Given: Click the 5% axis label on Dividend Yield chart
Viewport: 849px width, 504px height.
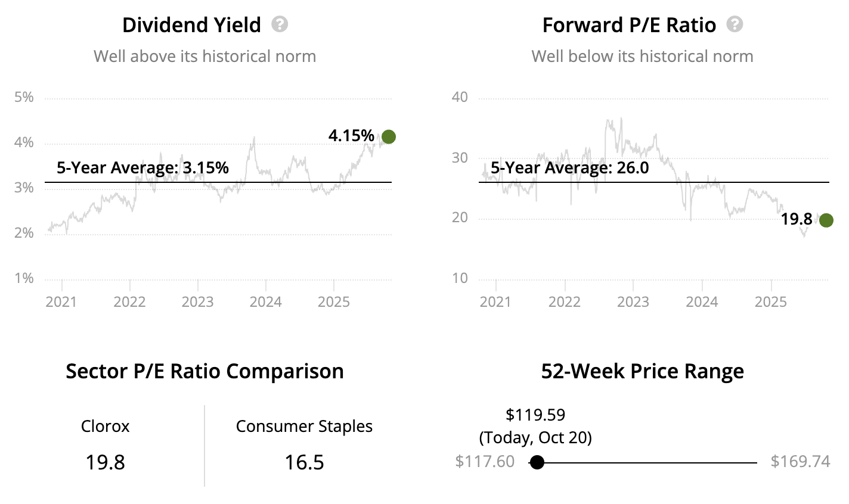Looking at the screenshot, I should [24, 97].
